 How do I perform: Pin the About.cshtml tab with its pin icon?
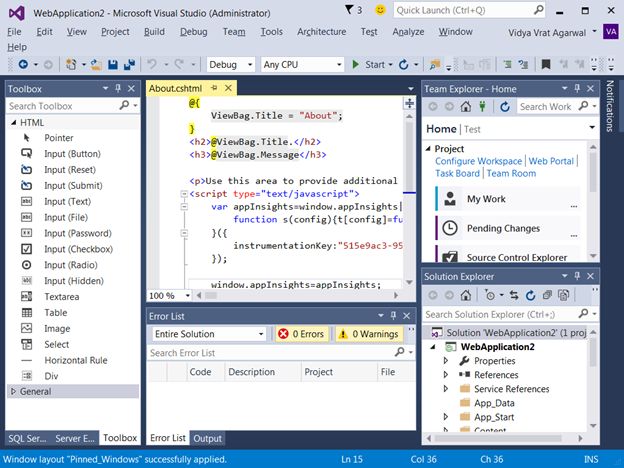point(215,88)
